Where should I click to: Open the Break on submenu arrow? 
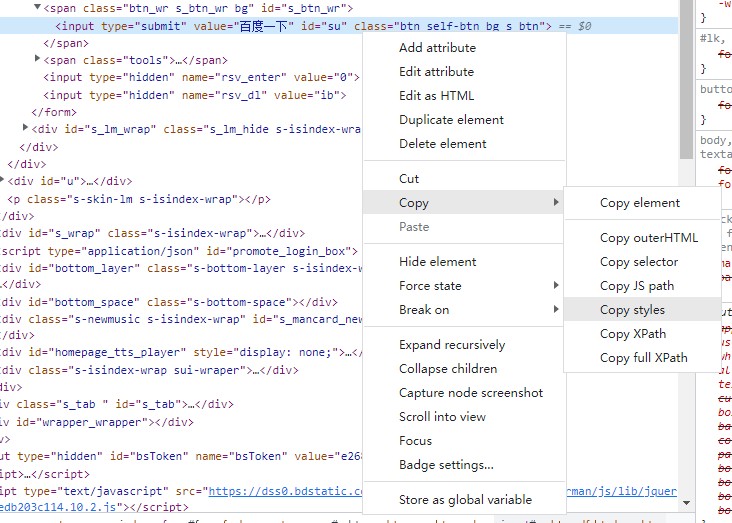point(556,309)
